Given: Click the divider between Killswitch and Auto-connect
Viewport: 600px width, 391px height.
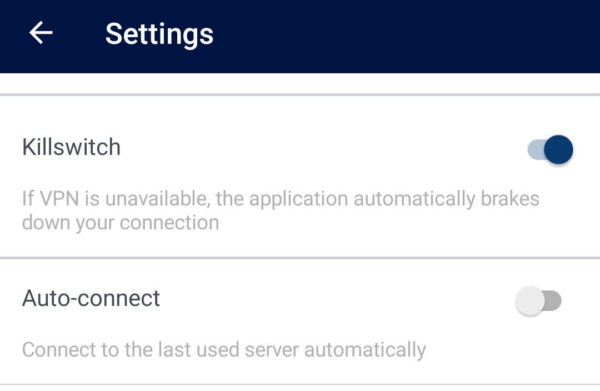Looking at the screenshot, I should 300,258.
